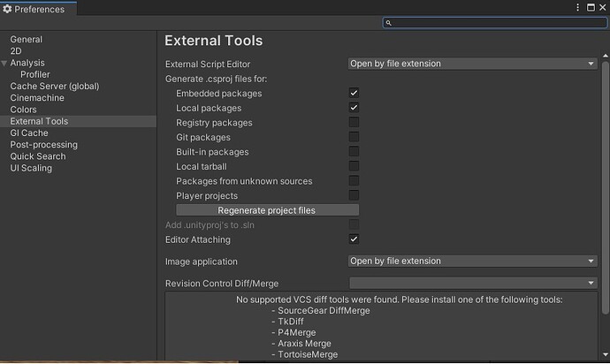The width and height of the screenshot is (610, 364).
Task: Click the magnifier icon in search field
Action: 390,23
